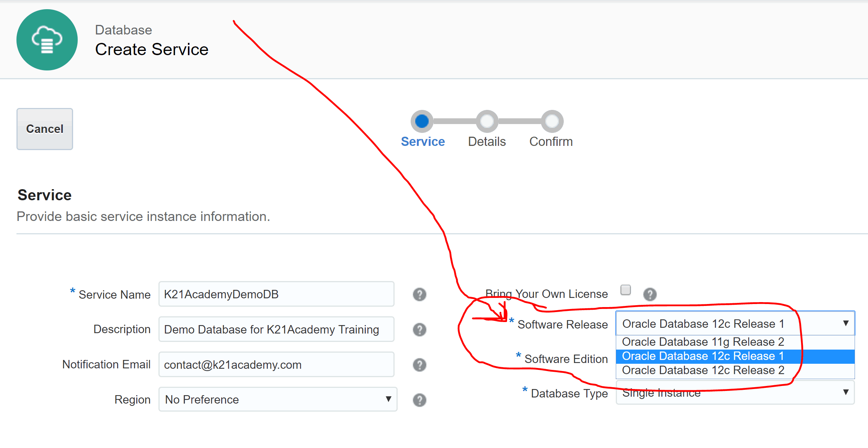Screen dimensions: 868x448
Task: Open help for Bring Your Own License
Action: point(649,294)
